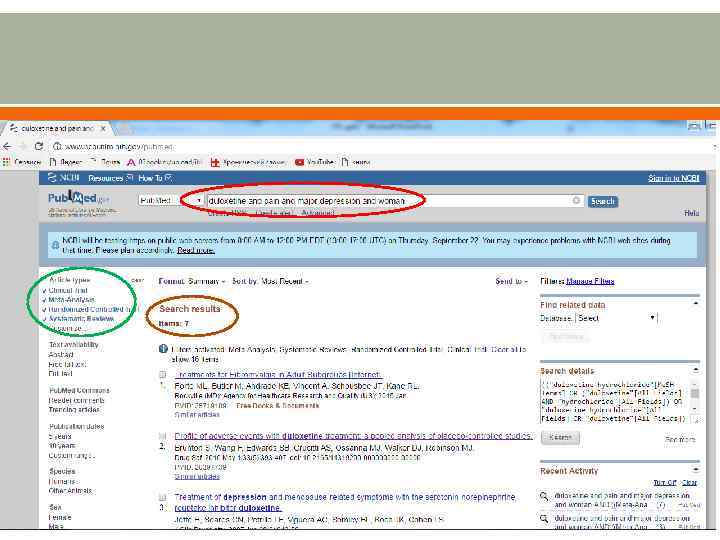Image resolution: width=720 pixels, height=540 pixels.
Task: Select the 5 years publication date filter
Action: click(x=60, y=436)
